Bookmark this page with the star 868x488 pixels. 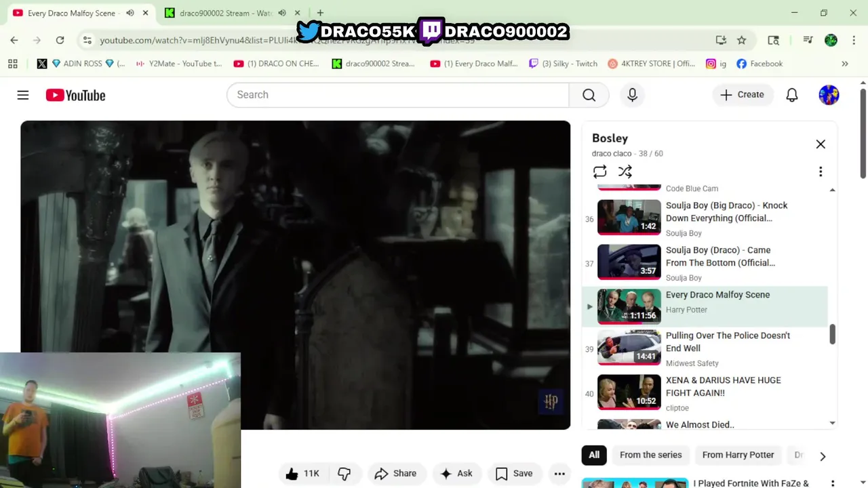(x=742, y=40)
